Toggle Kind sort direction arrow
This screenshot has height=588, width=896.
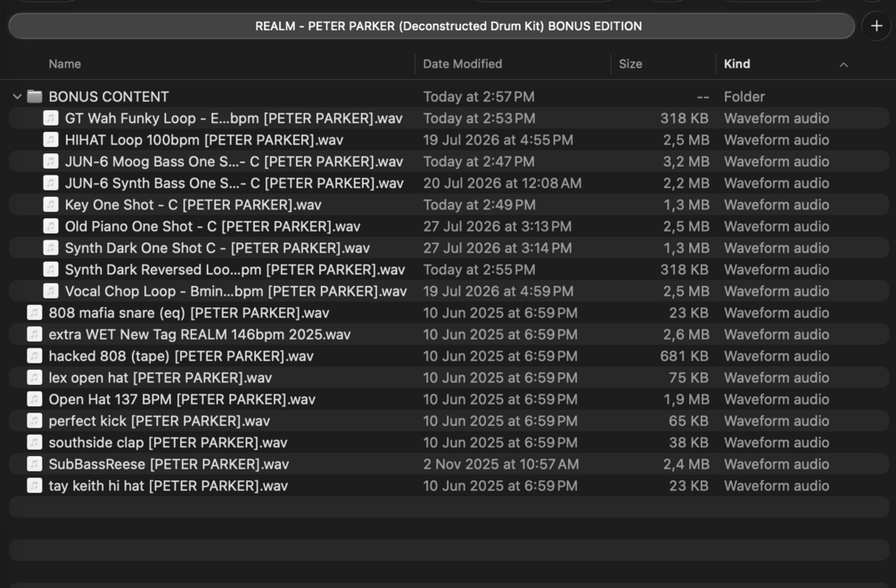[843, 64]
